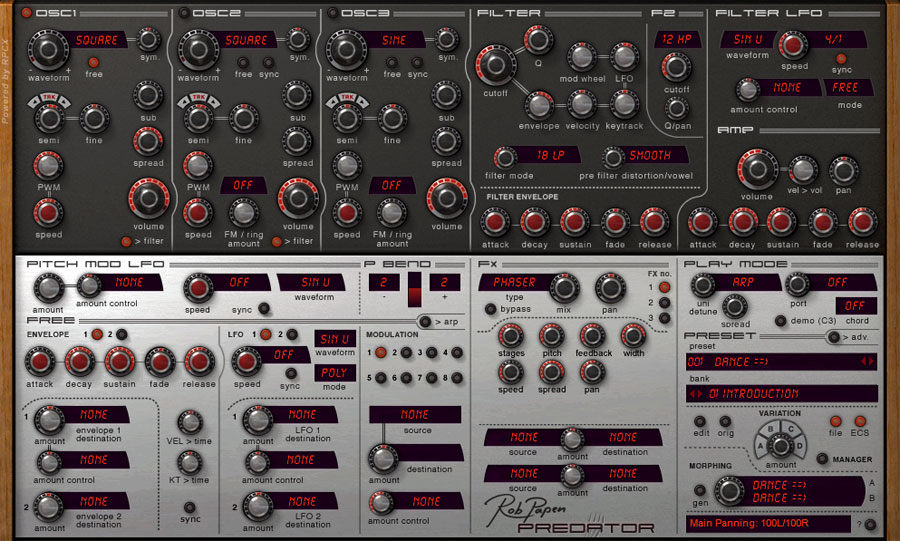Viewport: 900px width, 541px height.
Task: Click the variation amount knob
Action: [x=781, y=445]
